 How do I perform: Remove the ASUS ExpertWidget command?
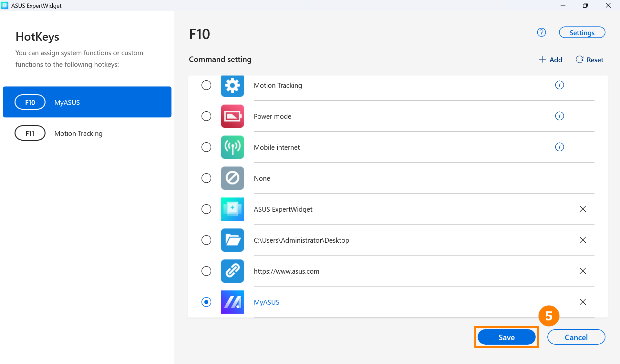583,209
